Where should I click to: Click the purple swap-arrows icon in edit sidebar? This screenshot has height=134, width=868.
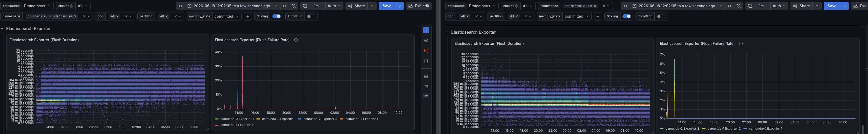(426, 96)
